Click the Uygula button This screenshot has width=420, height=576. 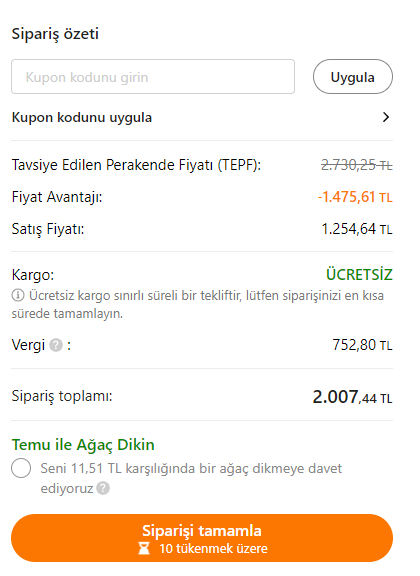click(353, 77)
